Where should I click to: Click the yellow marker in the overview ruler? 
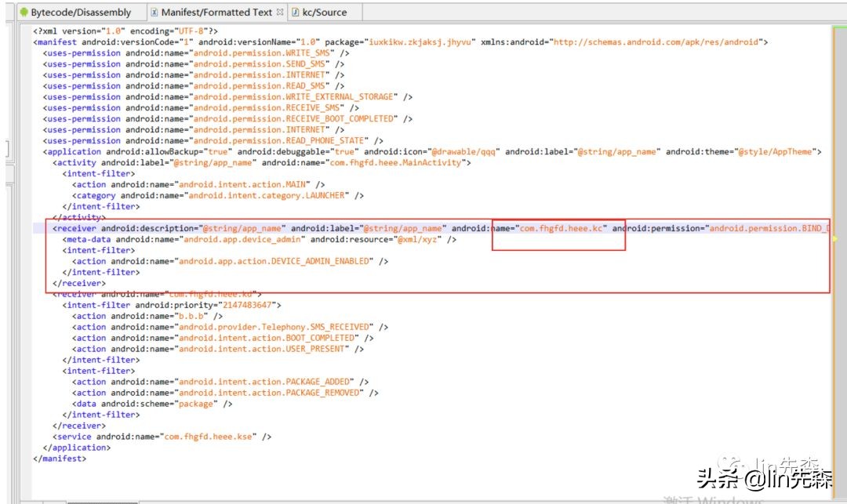click(834, 238)
